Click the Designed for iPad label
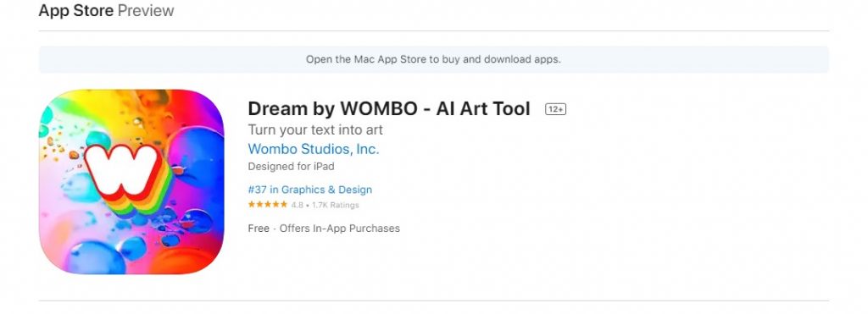Viewport: 868px width, 314px height. coord(292,167)
